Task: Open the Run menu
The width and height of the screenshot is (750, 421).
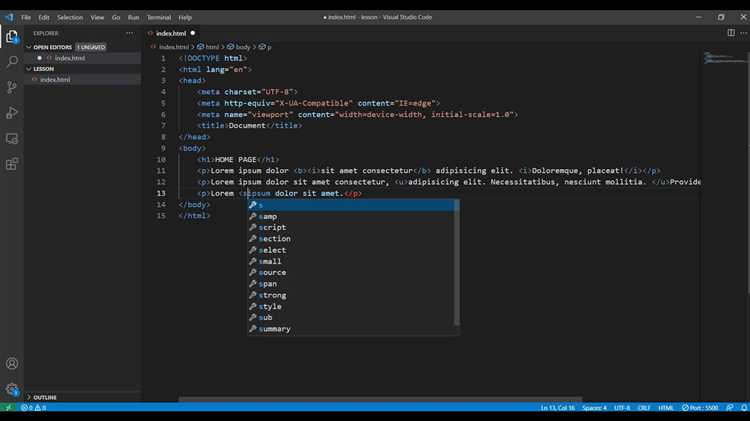Action: click(x=133, y=17)
